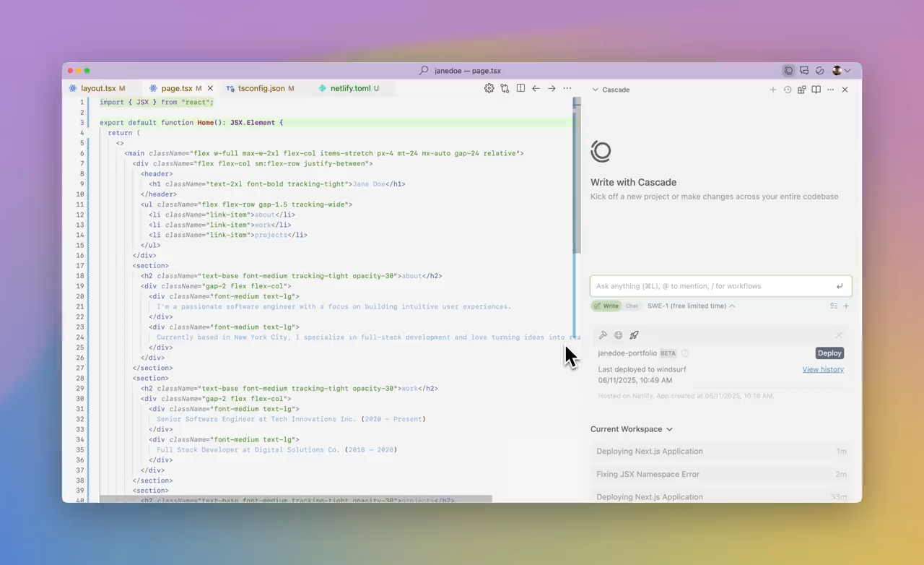This screenshot has width=924, height=565.
Task: Switch Cascade to Write mode
Action: coord(606,306)
